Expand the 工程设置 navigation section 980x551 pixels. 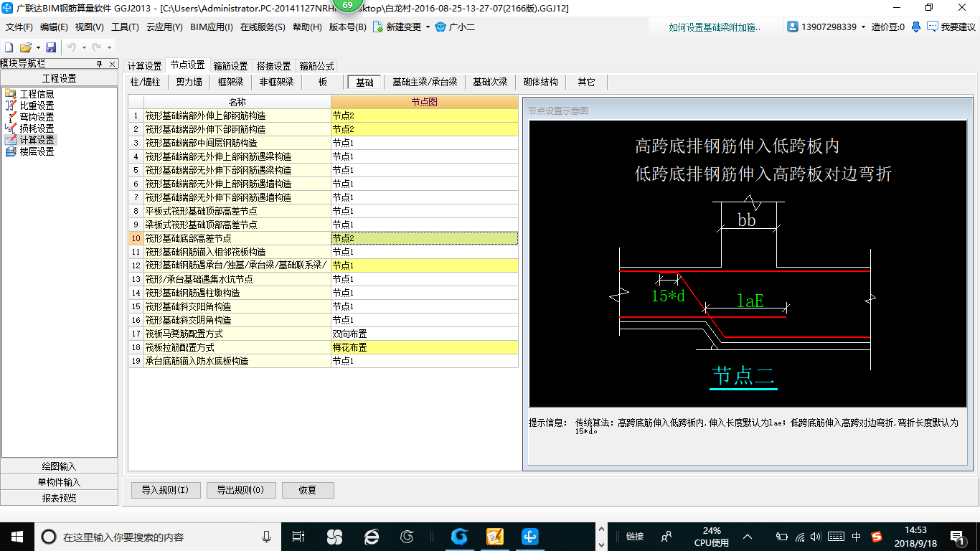(59, 78)
